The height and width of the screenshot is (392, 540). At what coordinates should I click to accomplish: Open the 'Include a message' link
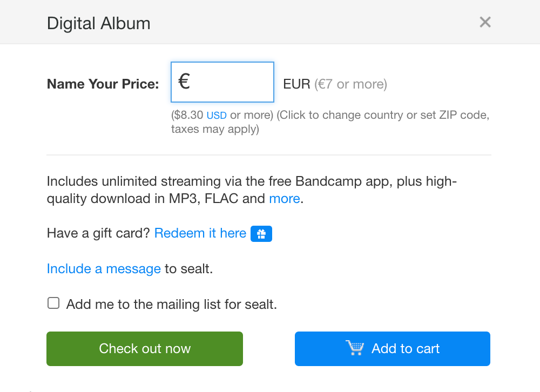pyautogui.click(x=104, y=269)
